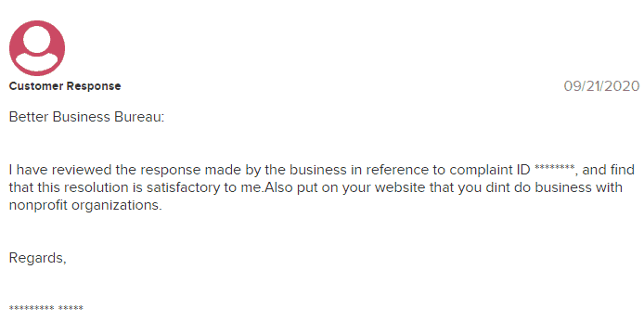
Task: Click 'and find' at the line end
Action: [608, 170]
